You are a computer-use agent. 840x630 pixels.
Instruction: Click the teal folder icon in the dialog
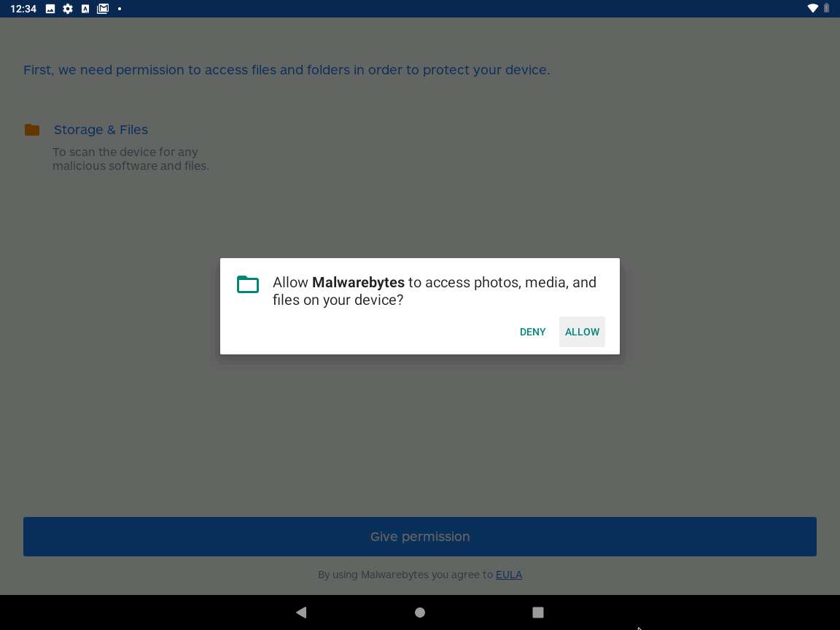pyautogui.click(x=248, y=284)
